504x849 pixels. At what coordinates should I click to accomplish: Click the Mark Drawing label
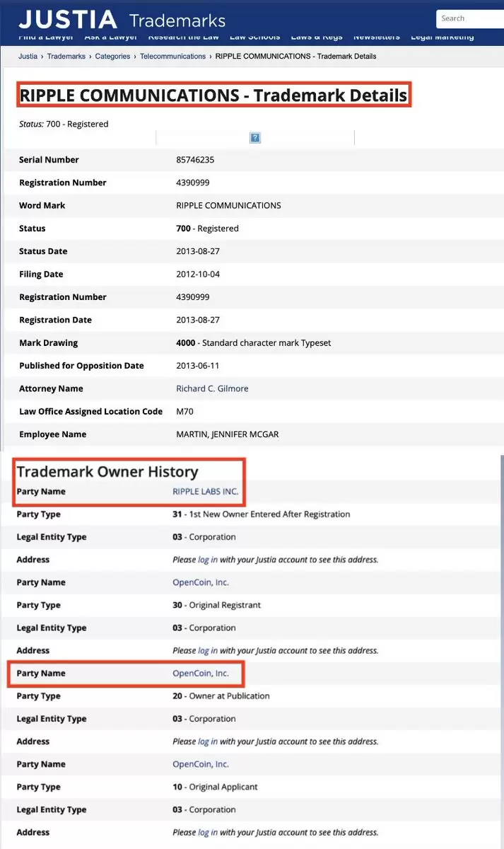pyautogui.click(x=48, y=342)
